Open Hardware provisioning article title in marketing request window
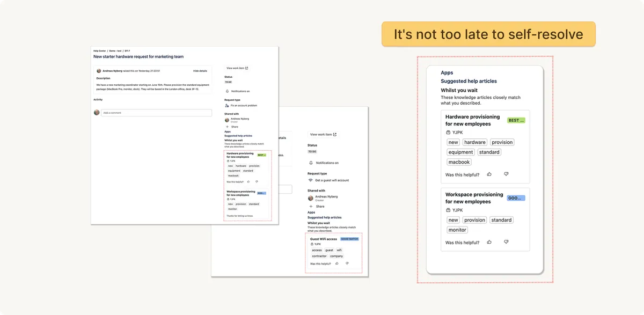 click(x=240, y=155)
